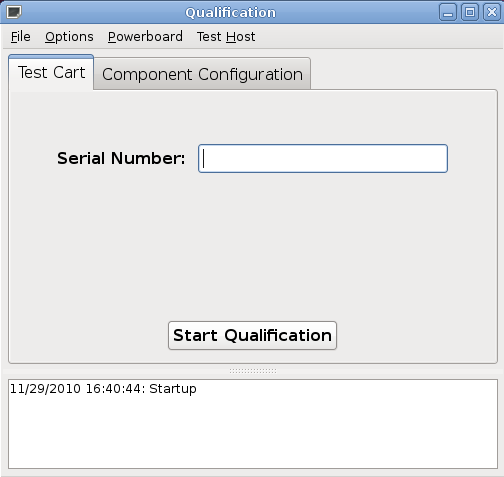Open the Powerboard menu
The image size is (504, 477).
pos(145,37)
